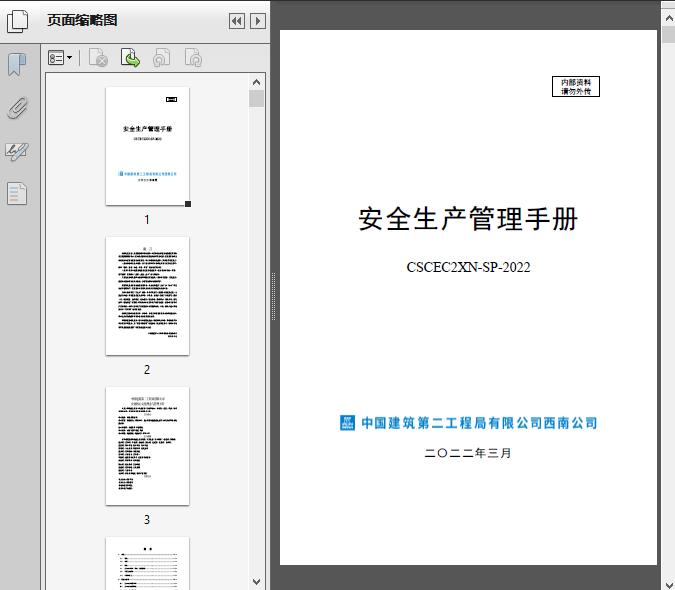Click the thumbnail pane scrollbar thumb
Screen dimensions: 675x590
pyautogui.click(x=257, y=99)
